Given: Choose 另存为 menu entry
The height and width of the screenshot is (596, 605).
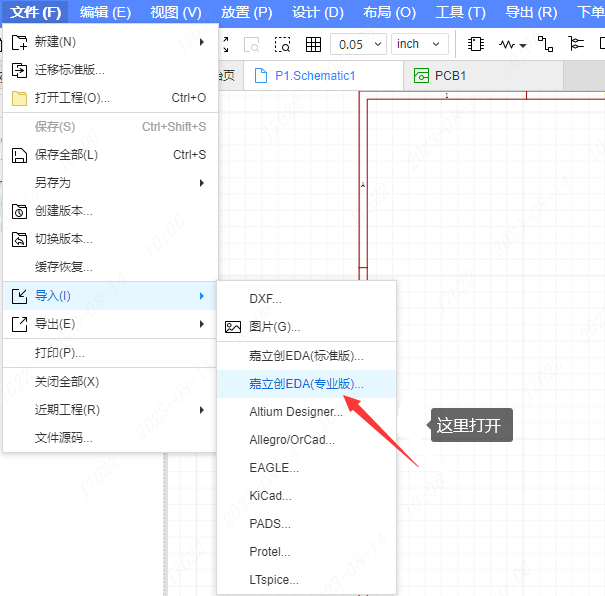Looking at the screenshot, I should 110,183.
